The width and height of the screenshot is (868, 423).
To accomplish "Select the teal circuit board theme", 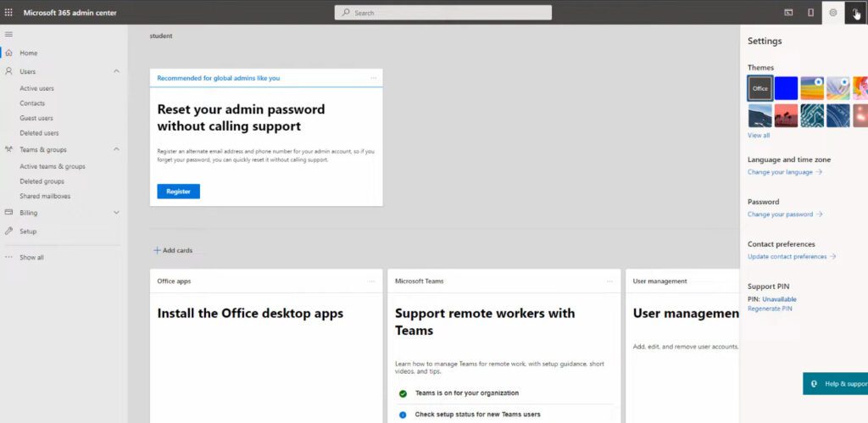I will (812, 116).
